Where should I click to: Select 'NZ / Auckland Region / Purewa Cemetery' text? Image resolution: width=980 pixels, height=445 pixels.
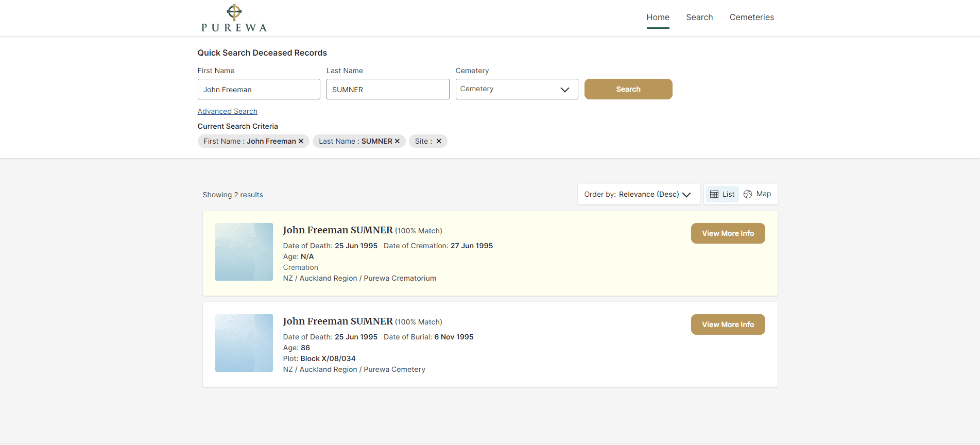click(354, 369)
